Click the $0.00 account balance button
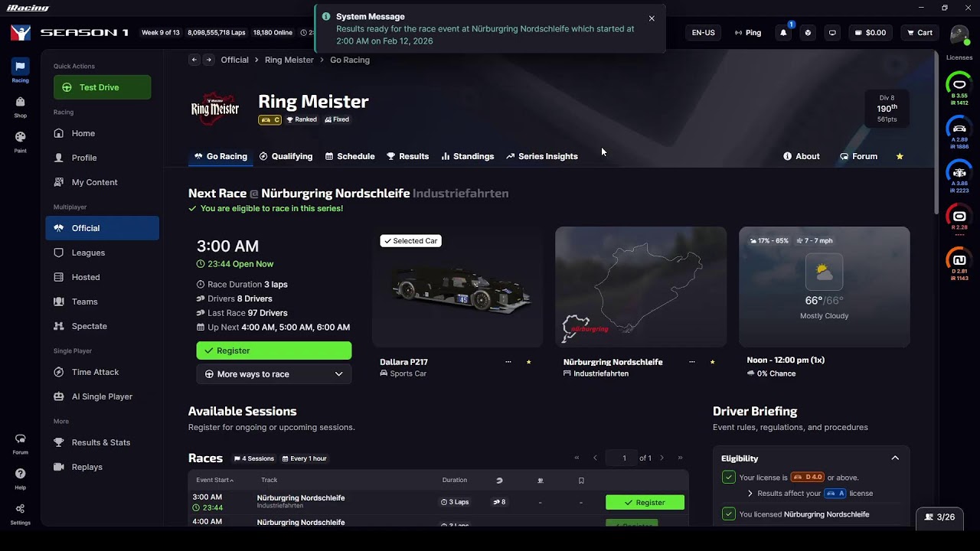This screenshot has width=980, height=551. [870, 33]
